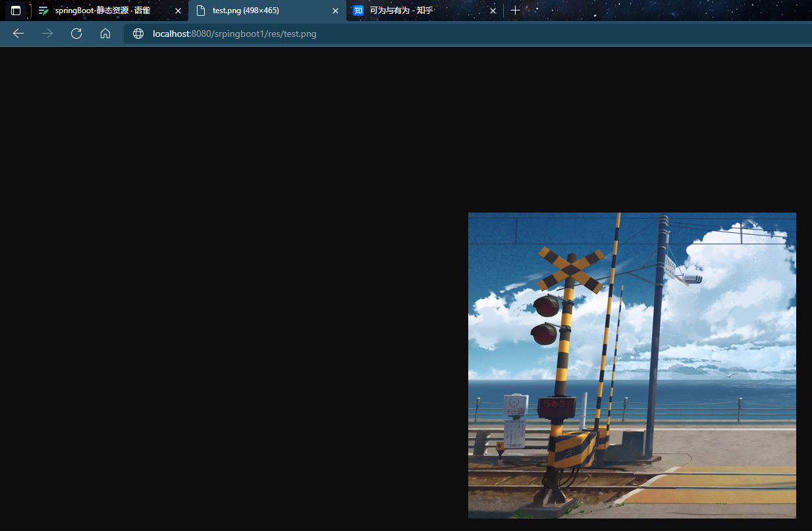Select the test.png (498×465) tab

267,11
